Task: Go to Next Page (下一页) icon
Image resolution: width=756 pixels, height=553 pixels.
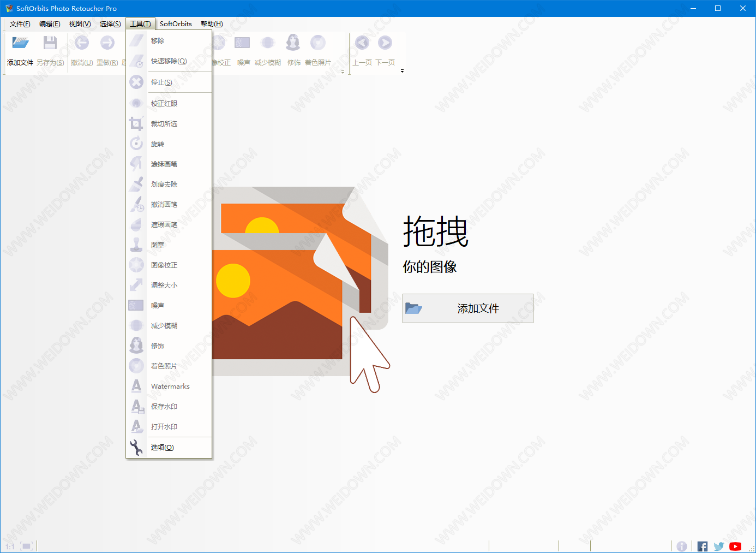Action: 385,43
